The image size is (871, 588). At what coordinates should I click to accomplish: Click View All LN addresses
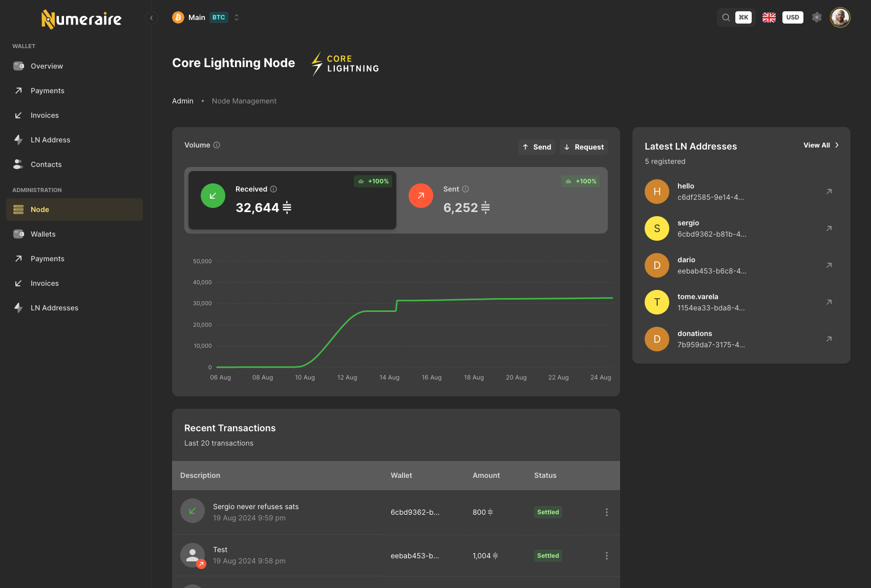pos(821,145)
